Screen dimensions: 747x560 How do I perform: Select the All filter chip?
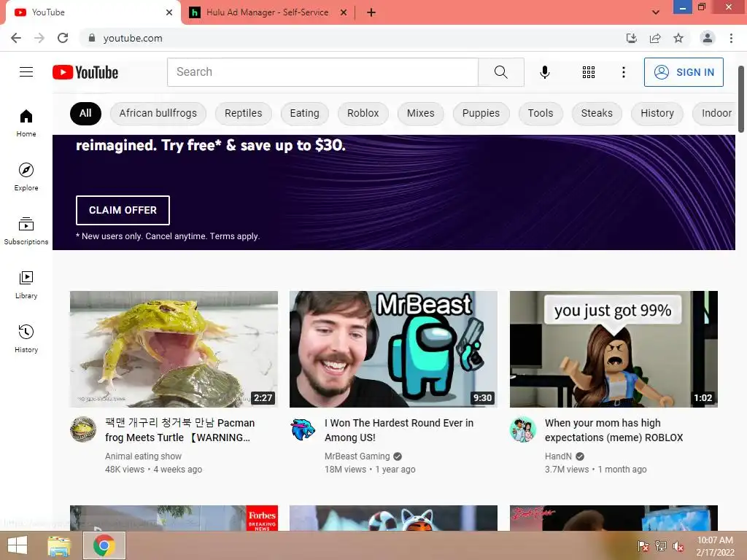[x=85, y=113]
